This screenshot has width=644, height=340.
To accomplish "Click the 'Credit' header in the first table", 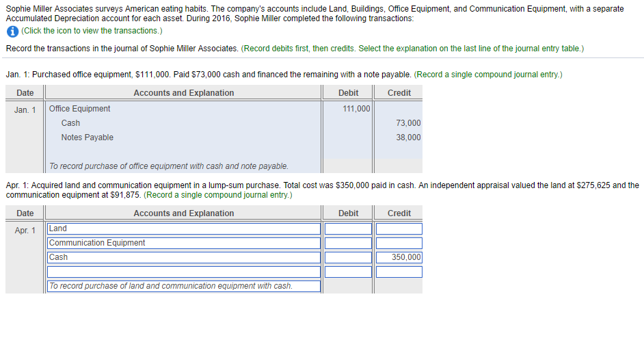I will [x=399, y=93].
